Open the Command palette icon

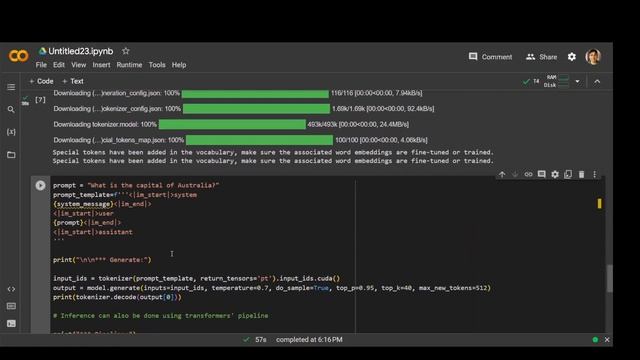click(x=11, y=306)
